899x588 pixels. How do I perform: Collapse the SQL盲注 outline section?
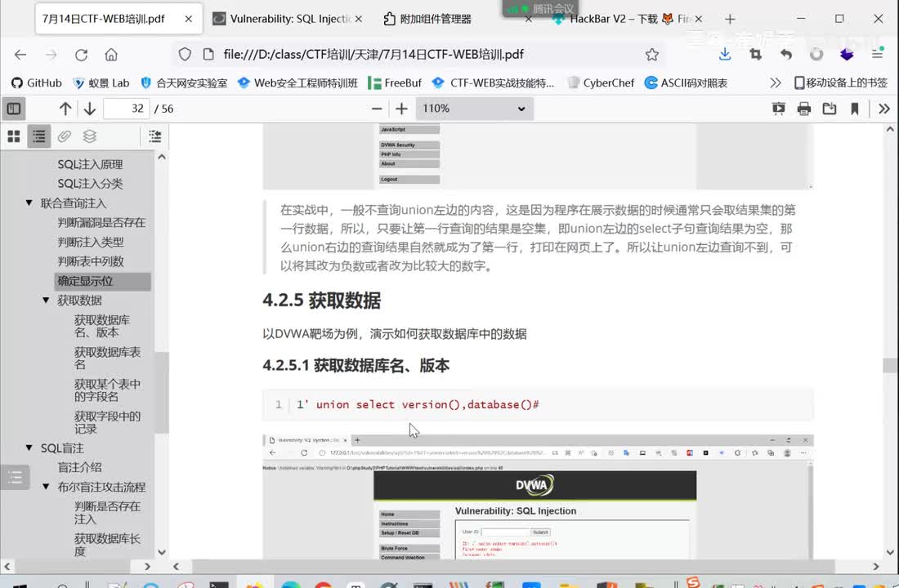tap(29, 448)
